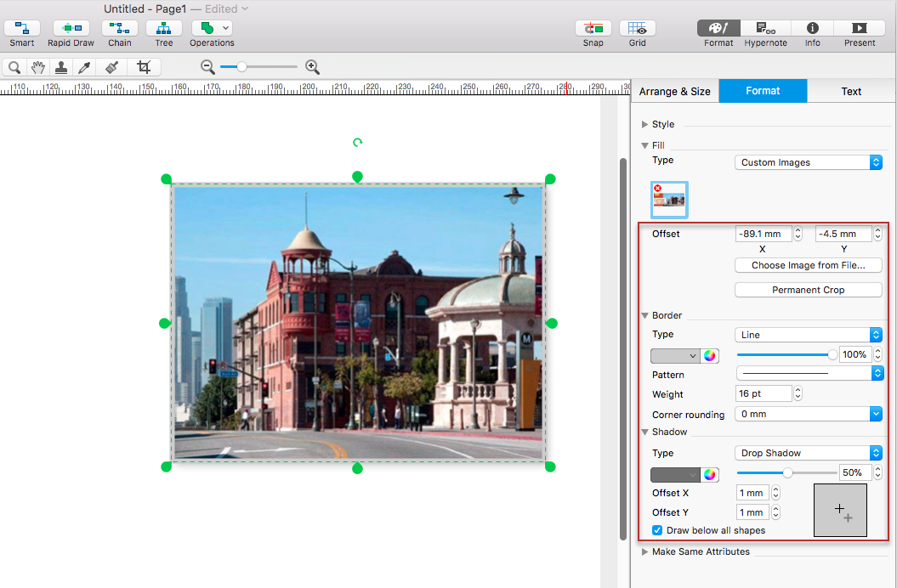Open the Shadow Type Drop Shadow dropdown
Screen dimensions: 897x588
pos(808,453)
